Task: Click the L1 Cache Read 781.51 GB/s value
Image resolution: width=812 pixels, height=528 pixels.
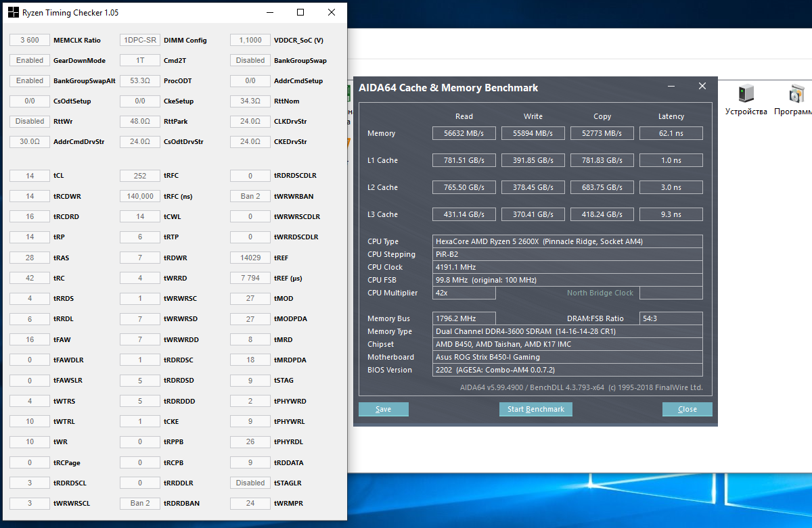Action: pyautogui.click(x=464, y=160)
